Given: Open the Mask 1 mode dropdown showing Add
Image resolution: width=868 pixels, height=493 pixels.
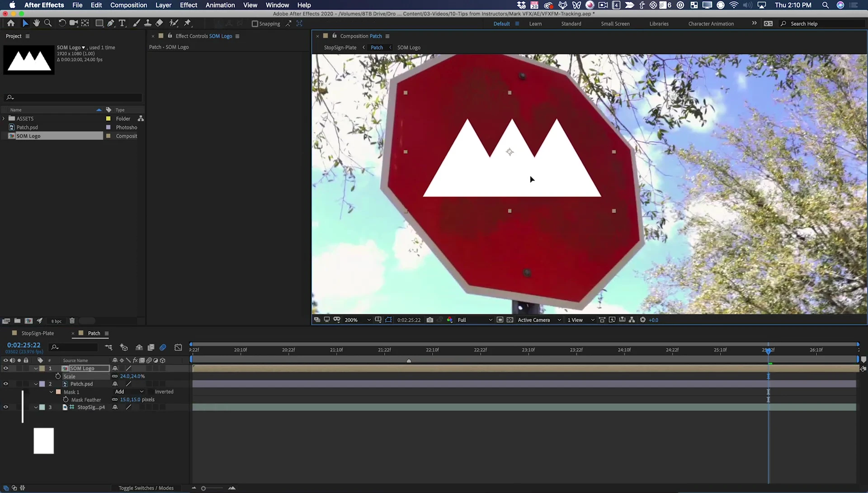Looking at the screenshot, I should (129, 392).
